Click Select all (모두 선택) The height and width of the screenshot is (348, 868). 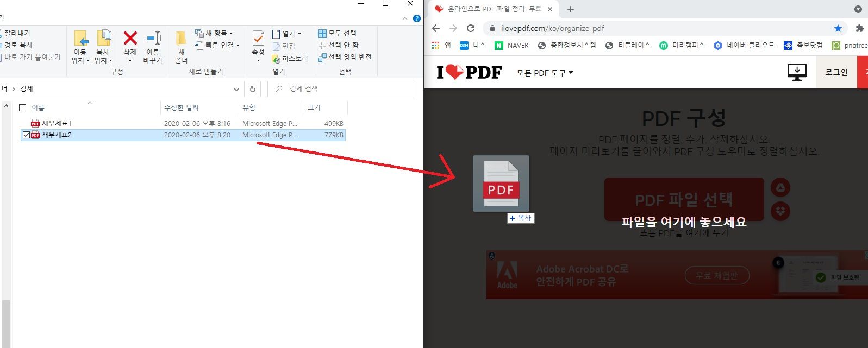click(338, 33)
